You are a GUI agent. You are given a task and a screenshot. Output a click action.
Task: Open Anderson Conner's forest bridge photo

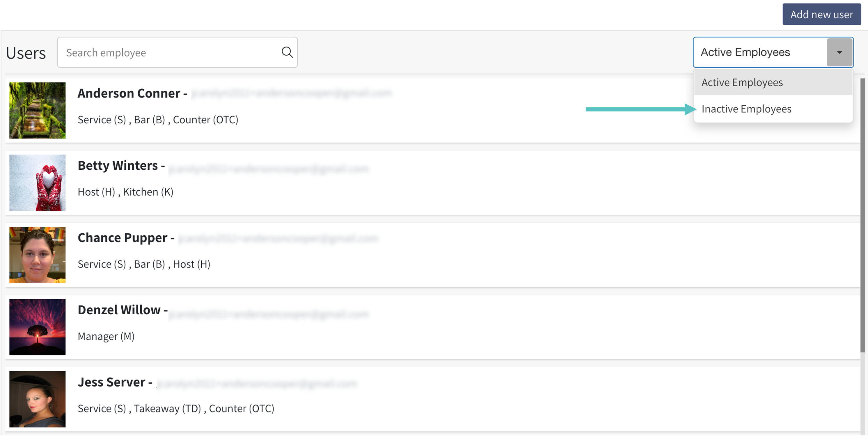pyautogui.click(x=38, y=111)
